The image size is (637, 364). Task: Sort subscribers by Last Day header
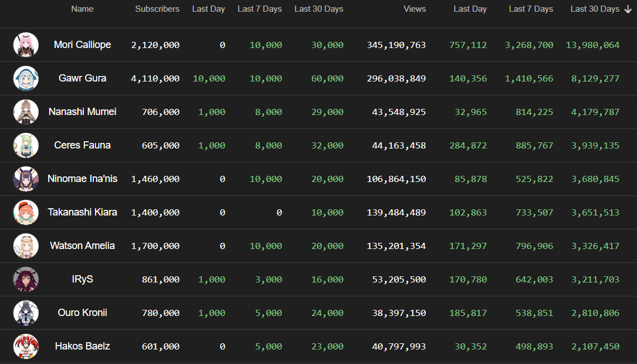pyautogui.click(x=208, y=9)
